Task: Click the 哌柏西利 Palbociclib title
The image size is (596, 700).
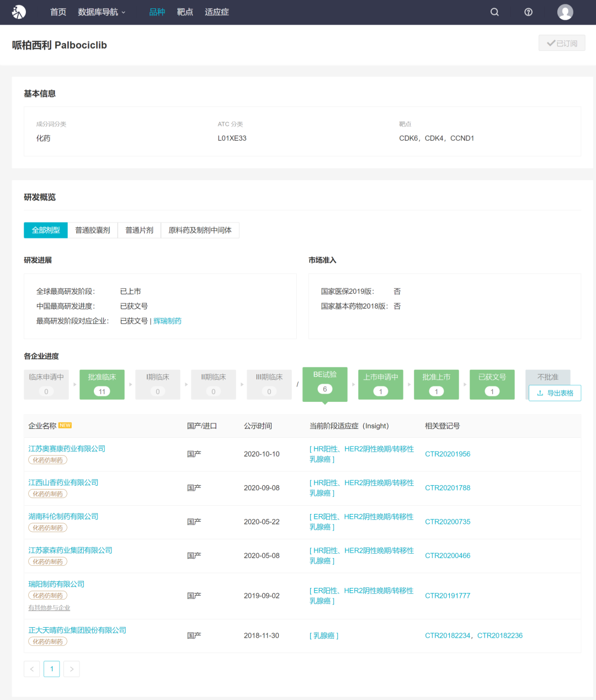Action: pyautogui.click(x=60, y=45)
